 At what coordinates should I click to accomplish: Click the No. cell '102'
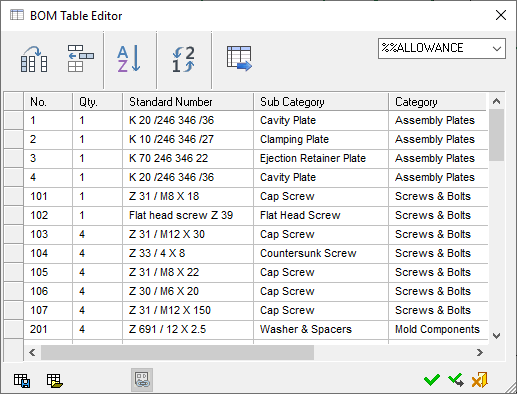(48, 215)
